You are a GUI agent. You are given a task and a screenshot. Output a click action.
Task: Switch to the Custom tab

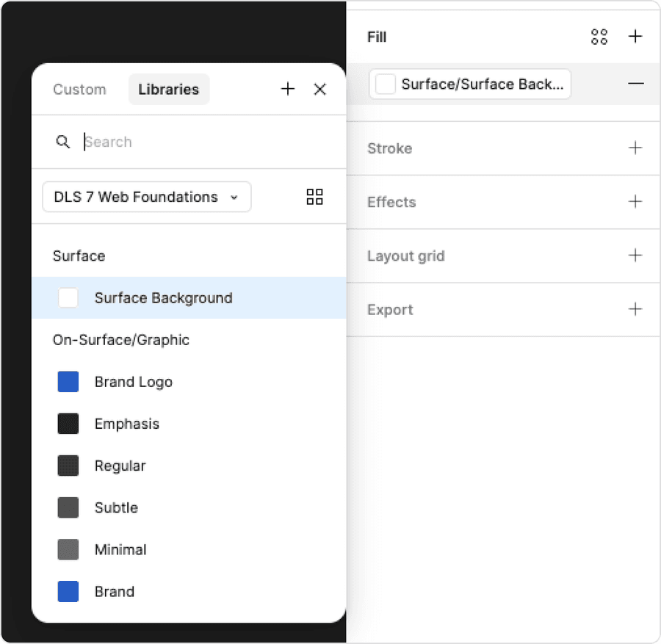click(79, 89)
